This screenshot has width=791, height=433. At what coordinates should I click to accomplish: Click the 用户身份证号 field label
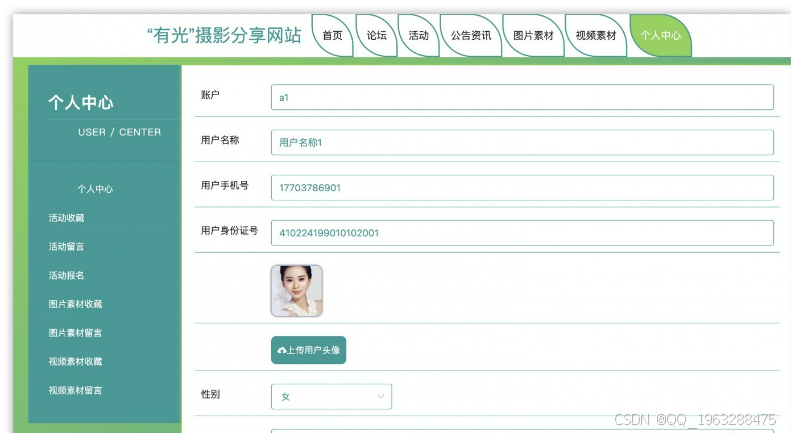click(229, 231)
